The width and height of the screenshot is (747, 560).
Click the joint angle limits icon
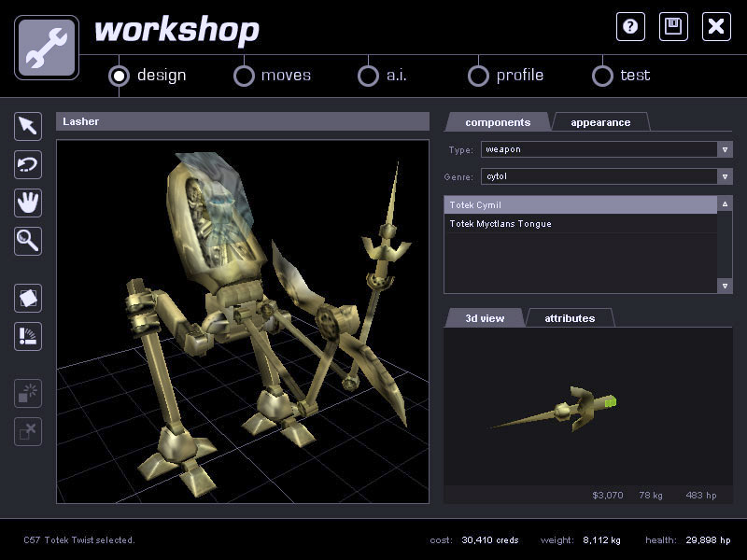pos(28,336)
